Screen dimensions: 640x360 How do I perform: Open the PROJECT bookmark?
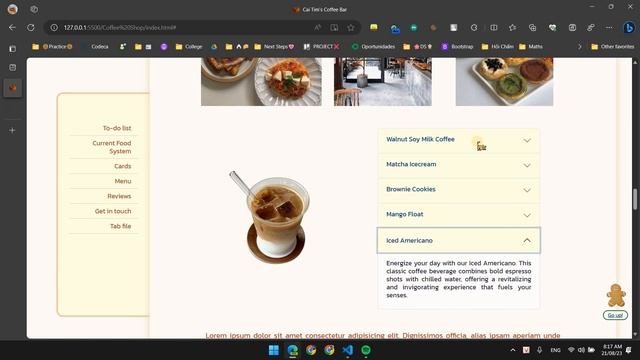click(322, 47)
